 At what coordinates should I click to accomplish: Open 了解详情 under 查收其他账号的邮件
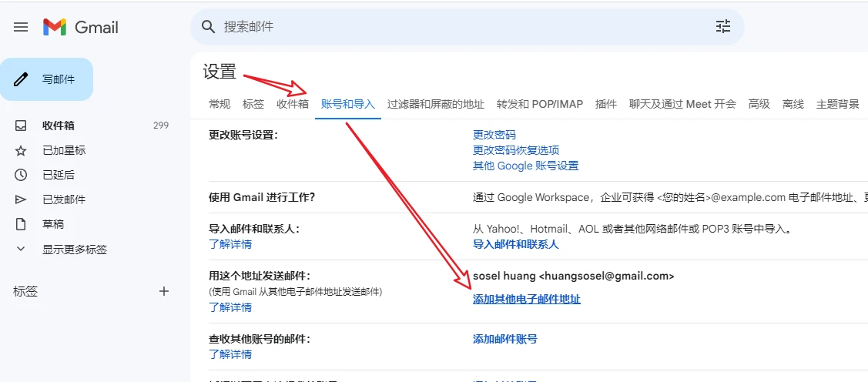230,354
